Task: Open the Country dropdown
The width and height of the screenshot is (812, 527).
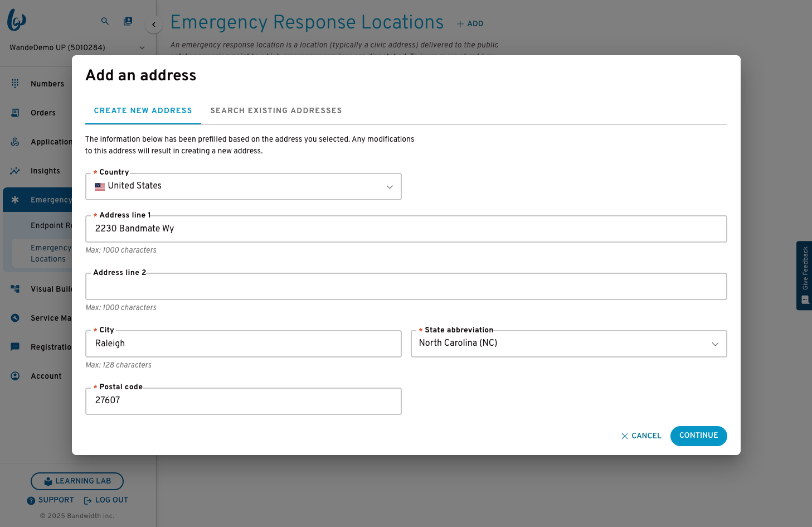Action: pos(244,187)
